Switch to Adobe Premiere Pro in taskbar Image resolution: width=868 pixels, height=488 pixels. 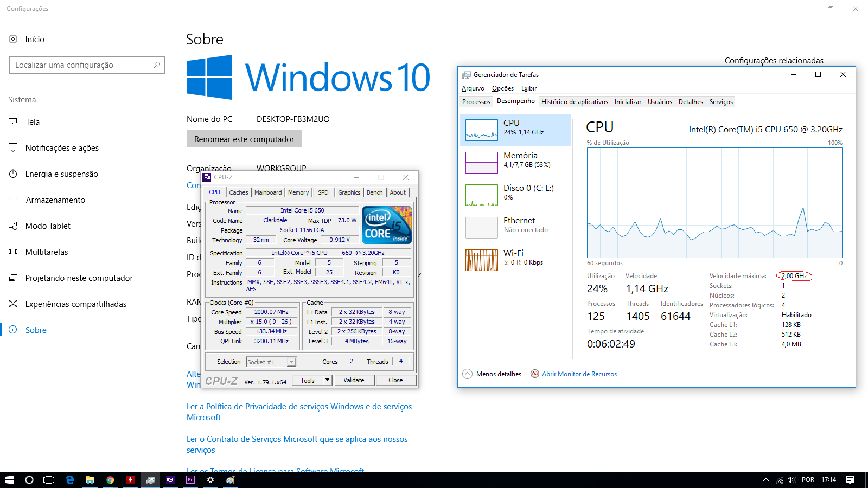pyautogui.click(x=190, y=480)
